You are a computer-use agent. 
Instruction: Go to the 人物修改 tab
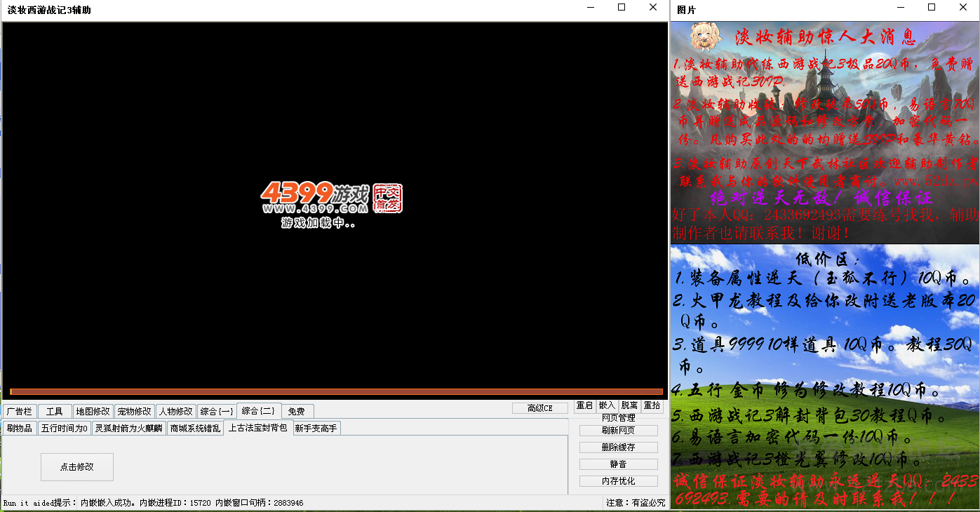point(175,411)
